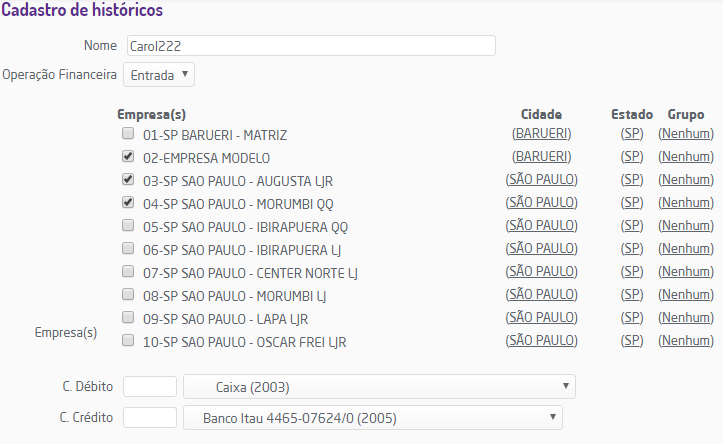Image resolution: width=723 pixels, height=444 pixels.
Task: Open Nenhum group link for 01-SP BARUERI
Action: [686, 133]
